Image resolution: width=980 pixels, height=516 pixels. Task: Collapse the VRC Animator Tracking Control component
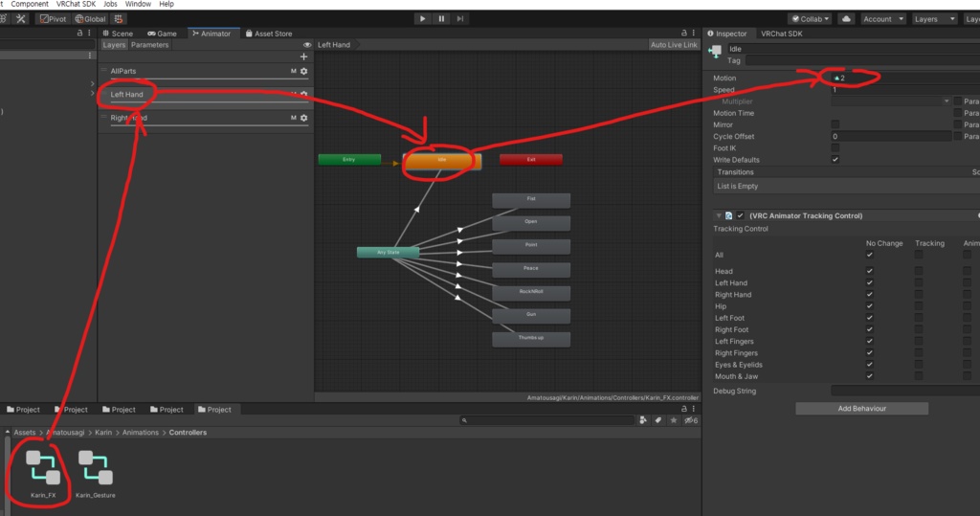tap(719, 215)
